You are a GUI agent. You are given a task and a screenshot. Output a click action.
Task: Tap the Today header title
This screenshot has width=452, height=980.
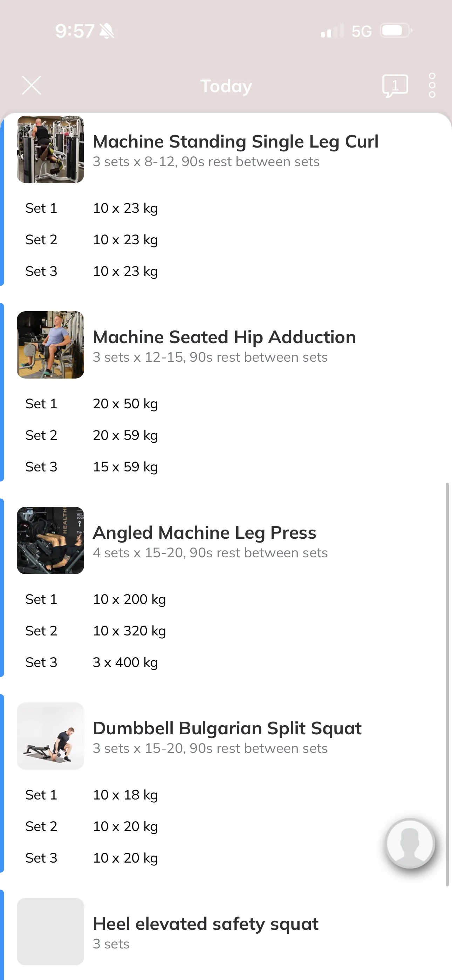point(226,86)
